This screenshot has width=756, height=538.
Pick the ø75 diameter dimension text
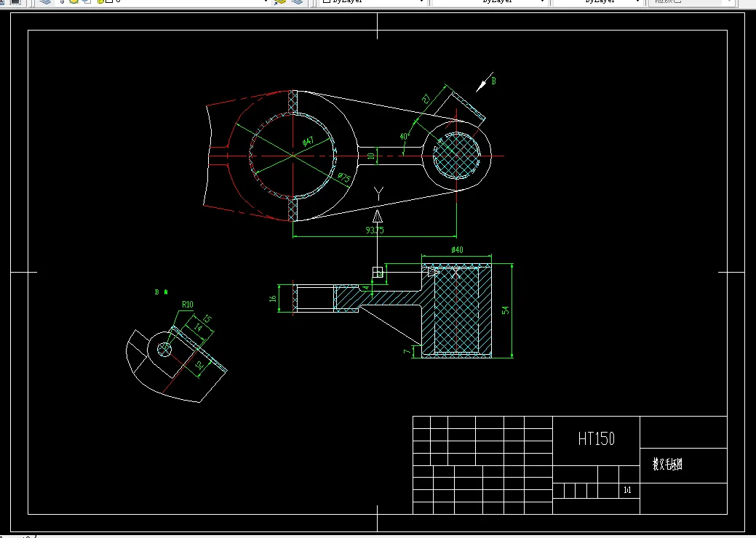click(x=343, y=177)
